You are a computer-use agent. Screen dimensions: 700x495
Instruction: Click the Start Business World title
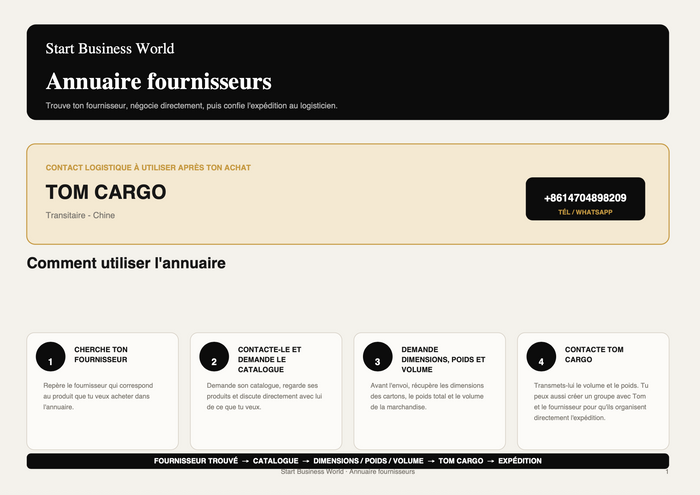(110, 48)
